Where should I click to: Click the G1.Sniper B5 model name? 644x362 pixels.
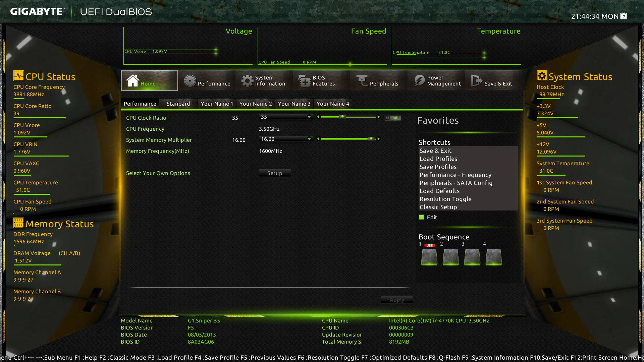tap(204, 321)
